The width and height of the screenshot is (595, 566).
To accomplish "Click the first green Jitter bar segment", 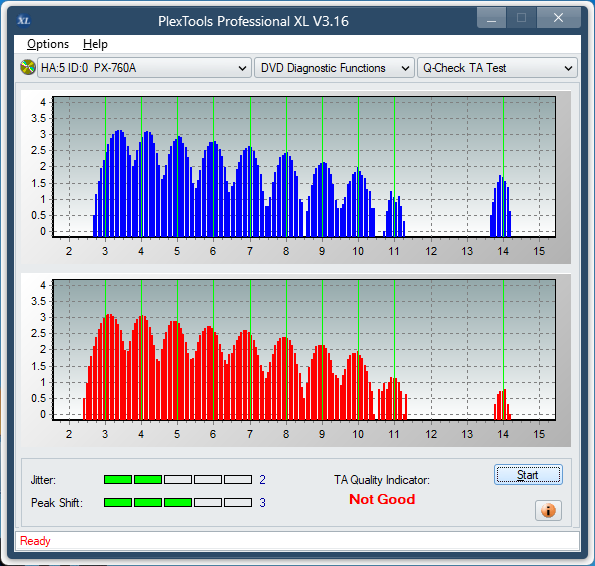I will point(118,480).
